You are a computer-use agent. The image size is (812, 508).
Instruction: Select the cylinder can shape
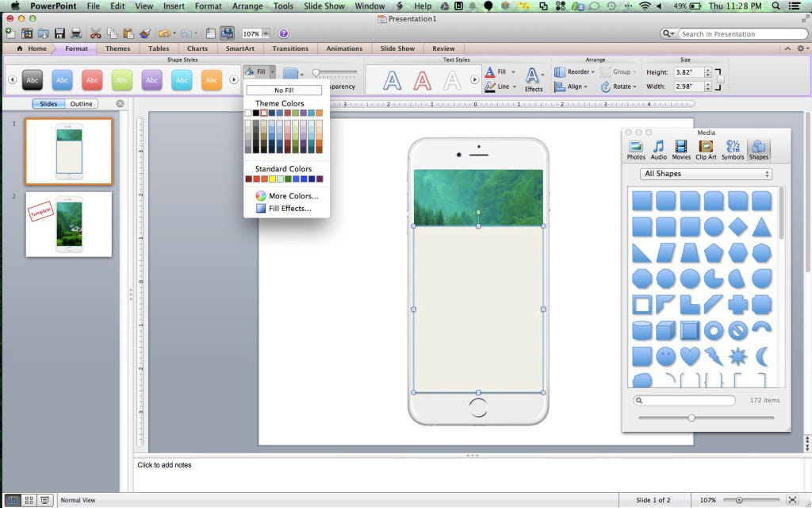(x=642, y=331)
